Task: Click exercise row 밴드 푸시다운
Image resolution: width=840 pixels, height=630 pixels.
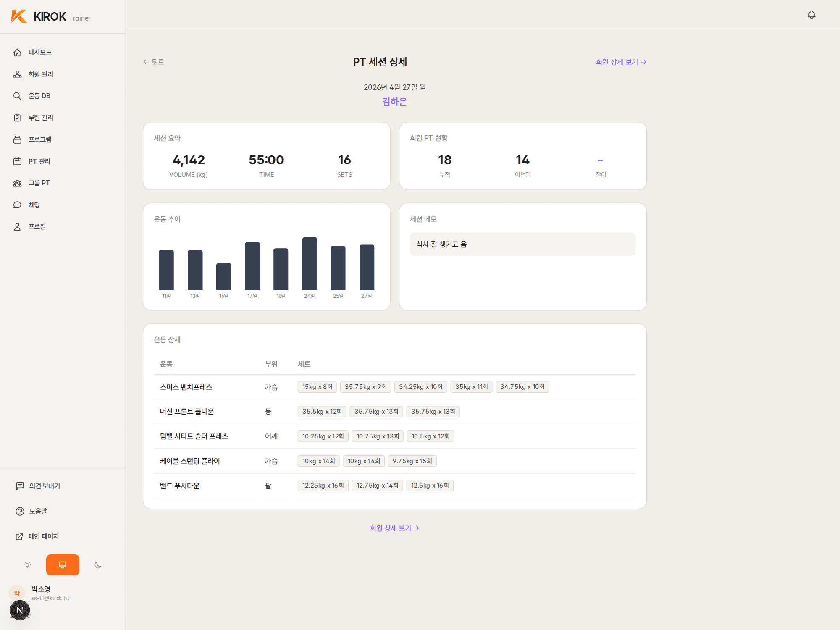Action: (x=394, y=486)
